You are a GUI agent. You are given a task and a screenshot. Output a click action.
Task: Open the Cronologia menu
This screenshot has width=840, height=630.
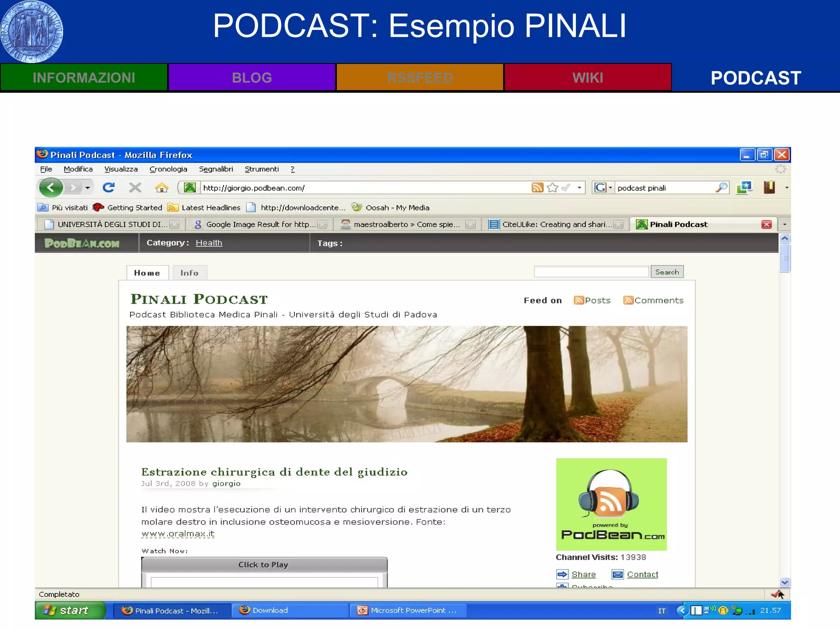point(168,169)
